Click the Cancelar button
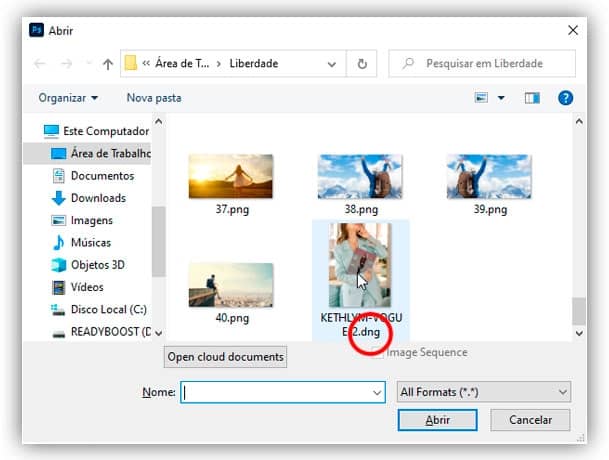 coord(530,420)
